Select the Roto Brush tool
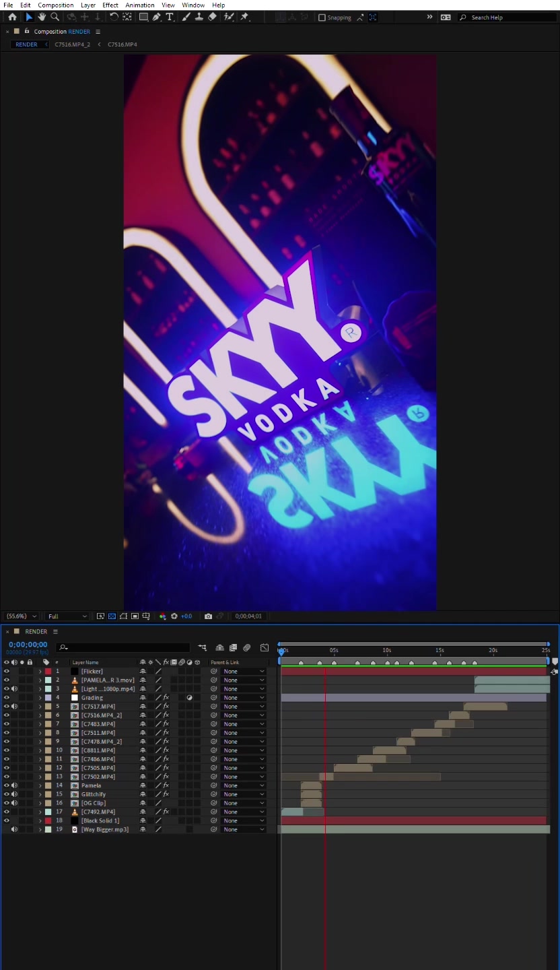Screen dimensions: 560x970 click(x=229, y=17)
